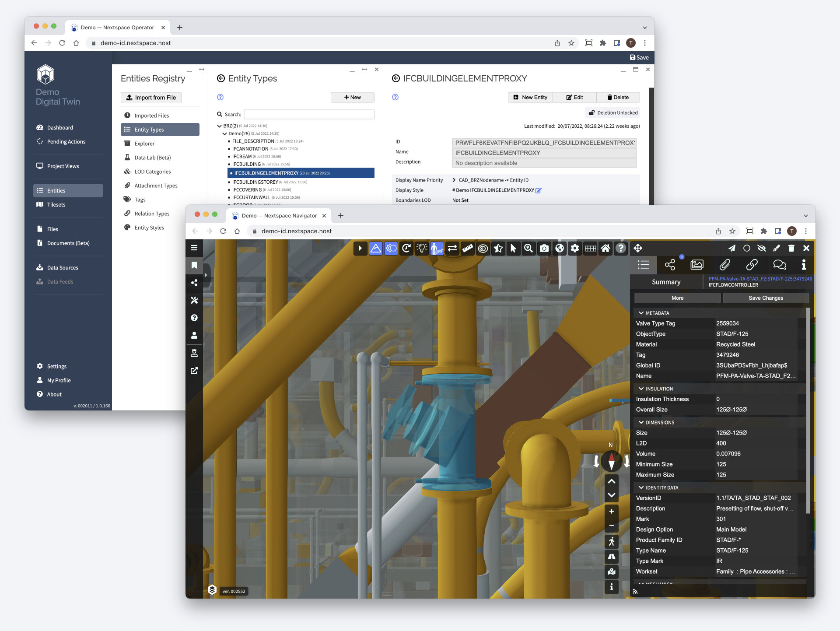840x631 pixels.
Task: Click the Save Changes button
Action: point(766,298)
